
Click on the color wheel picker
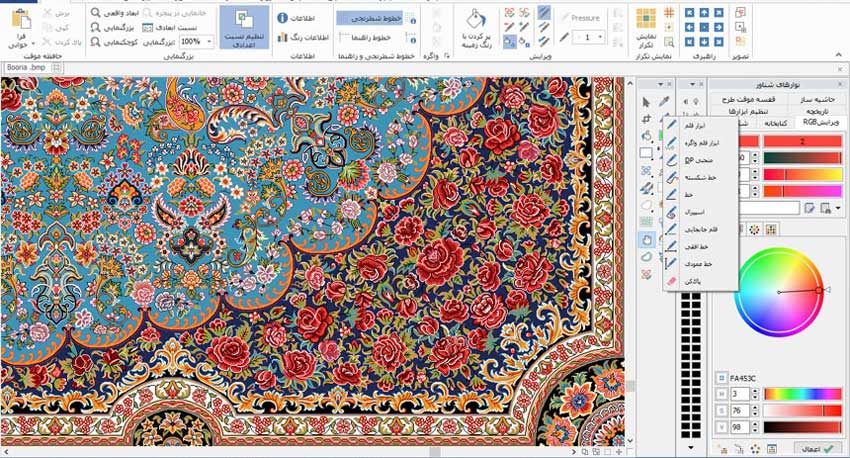pyautogui.click(x=778, y=290)
